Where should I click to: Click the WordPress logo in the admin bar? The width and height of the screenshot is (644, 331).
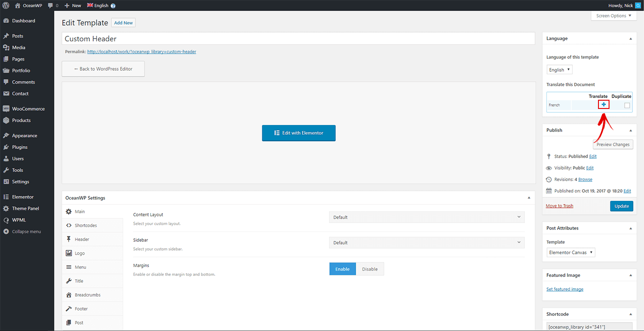(x=6, y=5)
